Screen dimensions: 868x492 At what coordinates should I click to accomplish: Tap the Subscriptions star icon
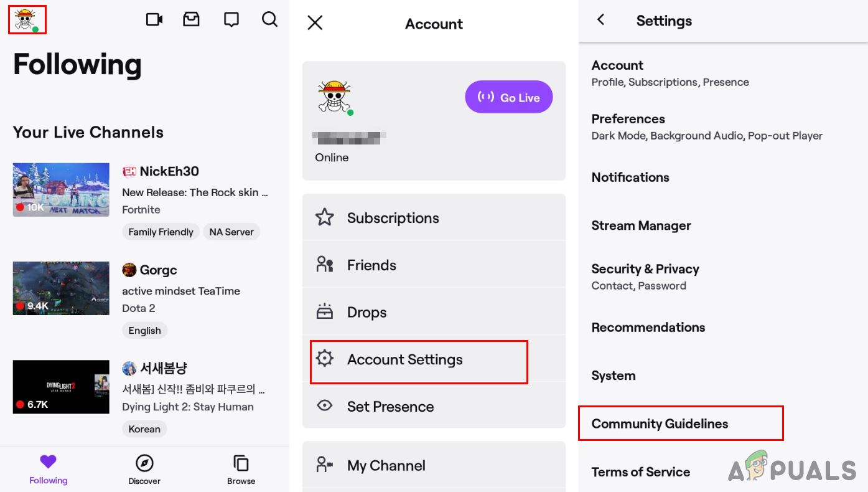pos(325,217)
